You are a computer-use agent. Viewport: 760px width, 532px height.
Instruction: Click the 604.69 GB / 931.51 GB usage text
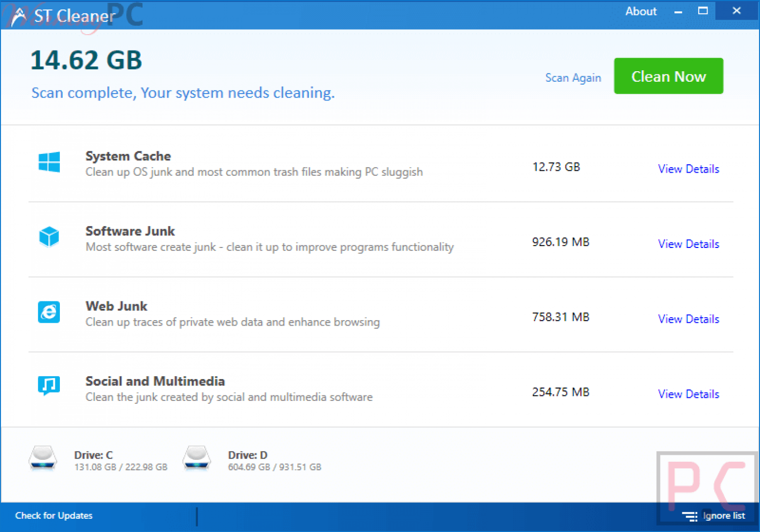pyautogui.click(x=275, y=467)
